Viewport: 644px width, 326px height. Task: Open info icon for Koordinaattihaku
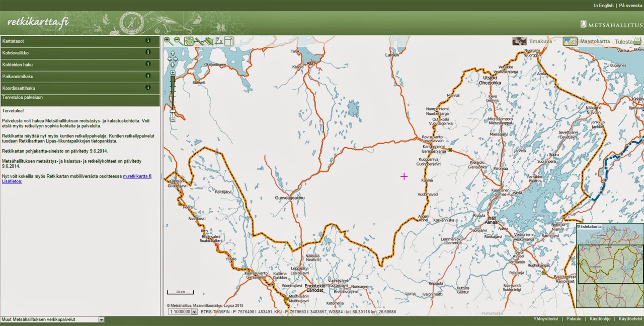148,87
